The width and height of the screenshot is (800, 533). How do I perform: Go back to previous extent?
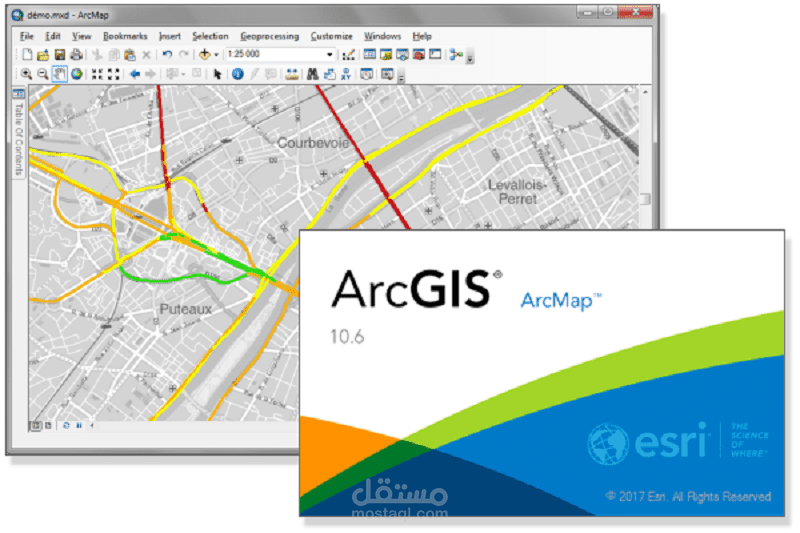point(135,74)
